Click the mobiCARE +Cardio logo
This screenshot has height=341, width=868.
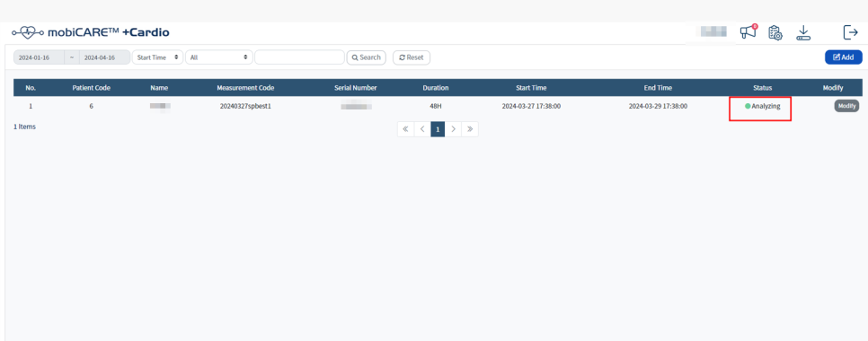click(x=91, y=32)
